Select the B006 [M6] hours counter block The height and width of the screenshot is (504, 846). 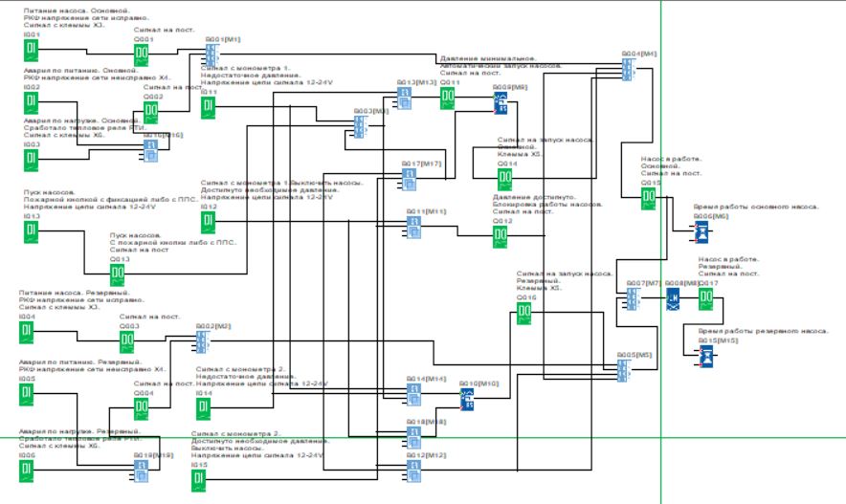point(703,232)
